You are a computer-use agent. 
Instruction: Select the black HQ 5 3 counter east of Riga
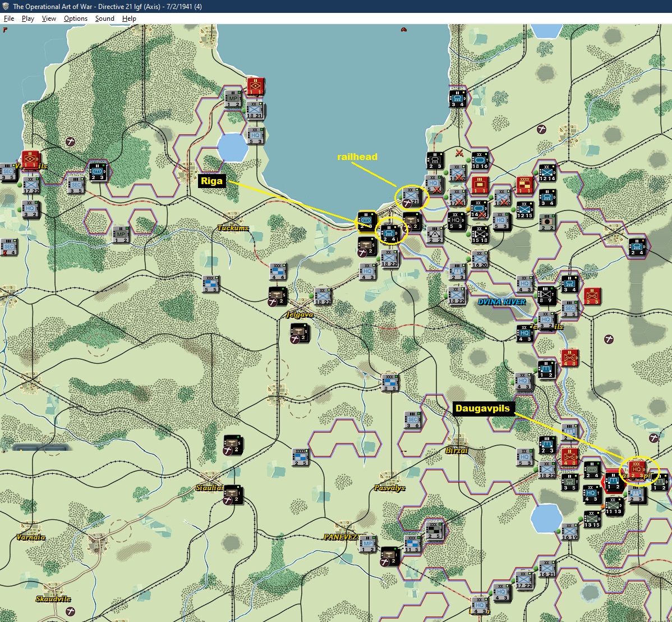[457, 221]
